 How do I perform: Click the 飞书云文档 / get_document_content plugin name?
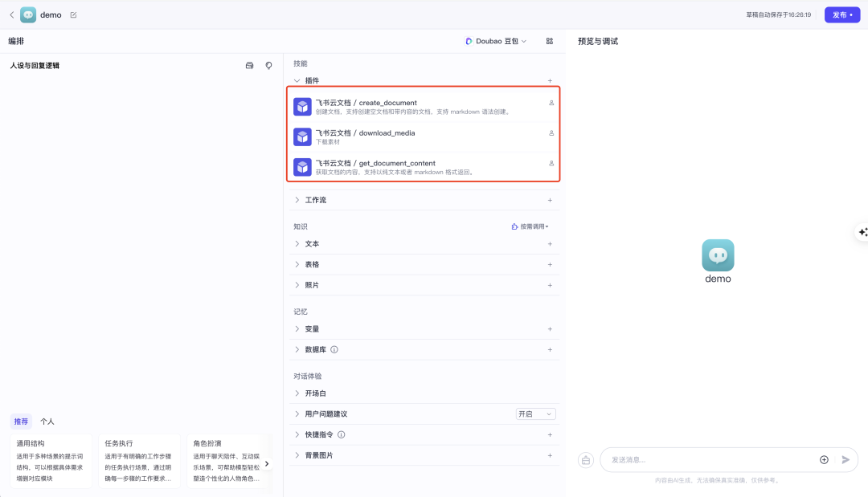point(375,163)
